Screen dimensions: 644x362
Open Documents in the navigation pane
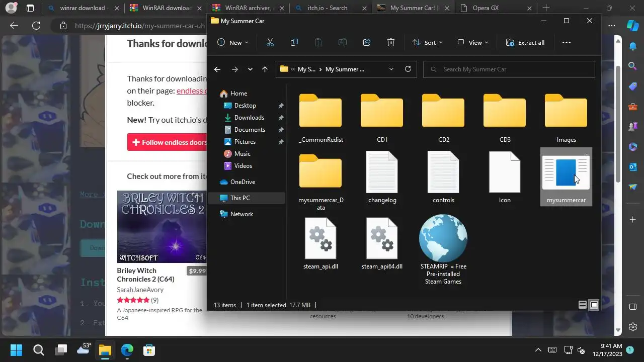(250, 130)
